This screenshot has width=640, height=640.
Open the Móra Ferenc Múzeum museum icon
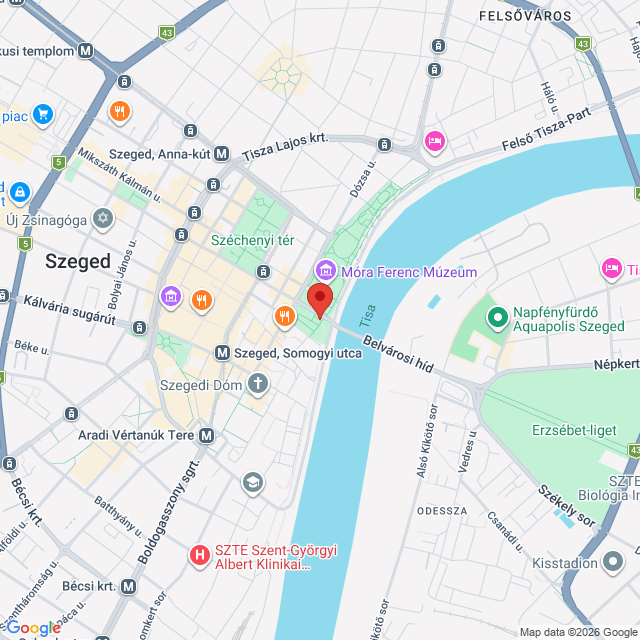coord(326,271)
